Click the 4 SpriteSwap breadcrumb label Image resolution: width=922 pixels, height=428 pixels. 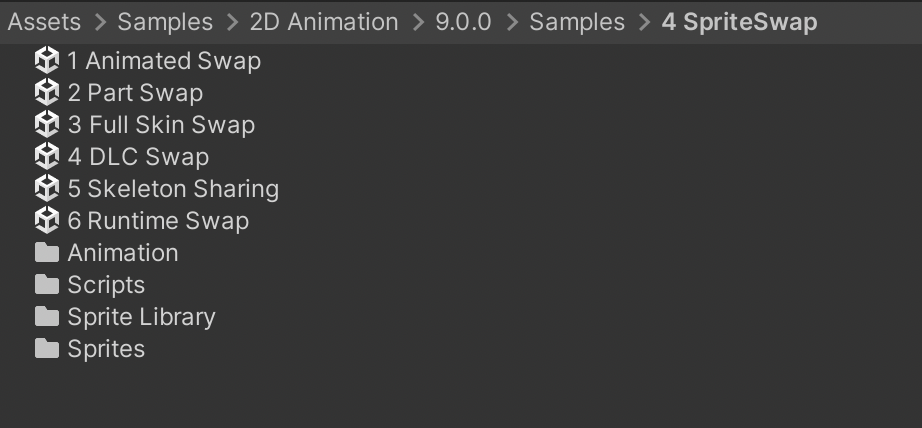(x=739, y=22)
